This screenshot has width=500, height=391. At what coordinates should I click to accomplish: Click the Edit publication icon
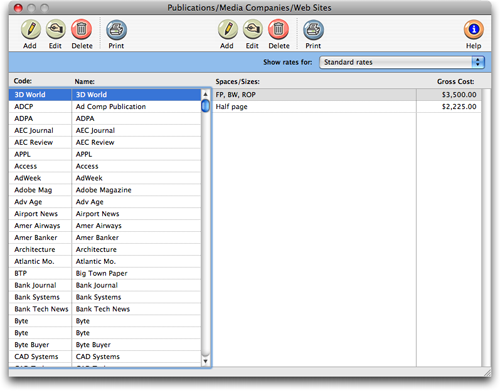[55, 29]
